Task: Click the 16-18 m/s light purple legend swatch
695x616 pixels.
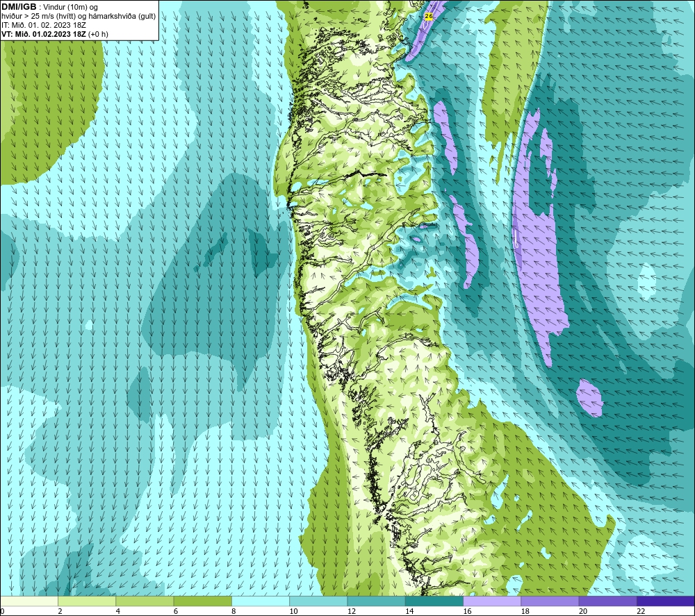Action: [492, 601]
